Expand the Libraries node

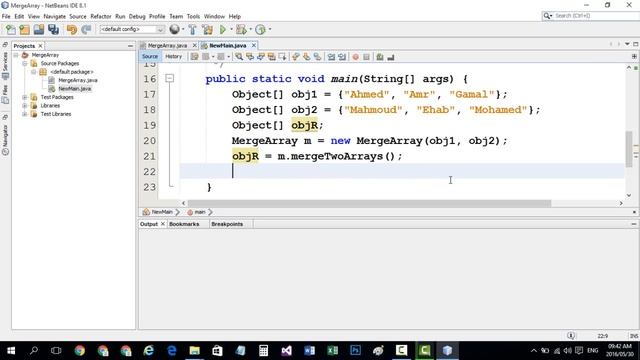click(x=25, y=106)
